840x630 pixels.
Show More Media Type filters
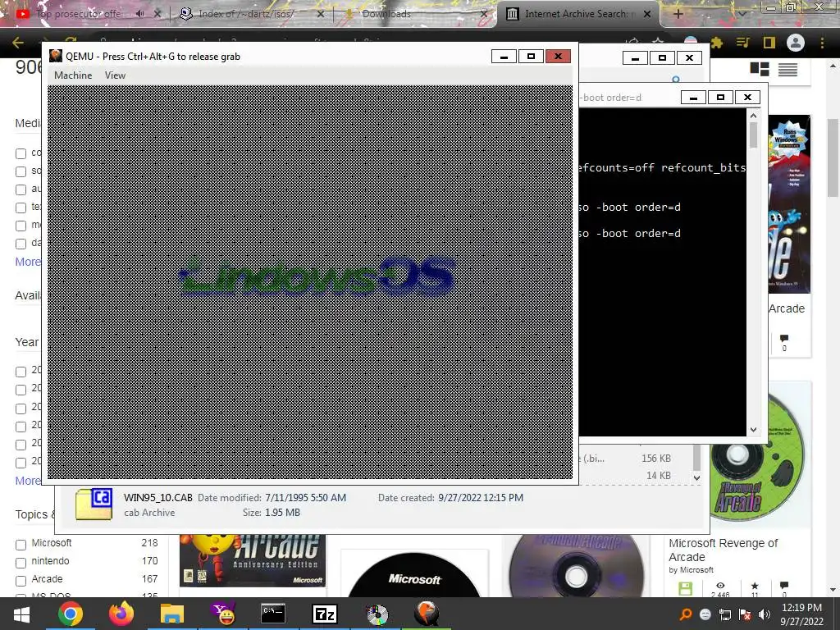click(x=28, y=262)
